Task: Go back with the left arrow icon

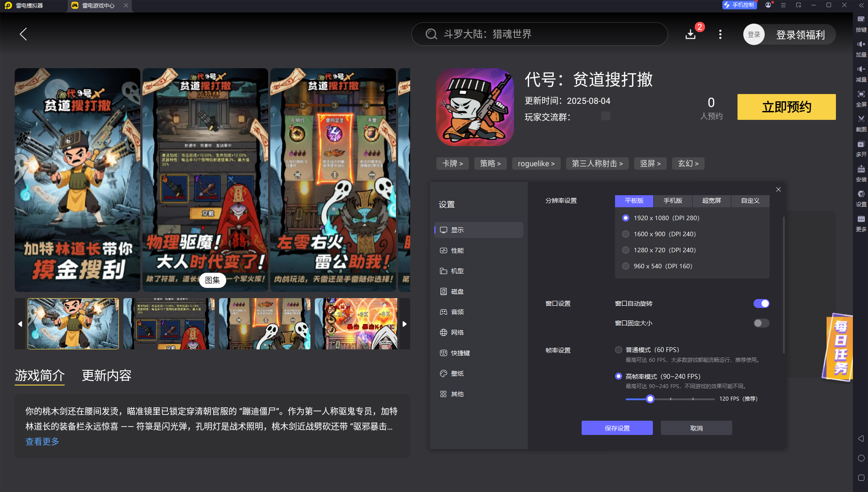Action: coord(24,34)
